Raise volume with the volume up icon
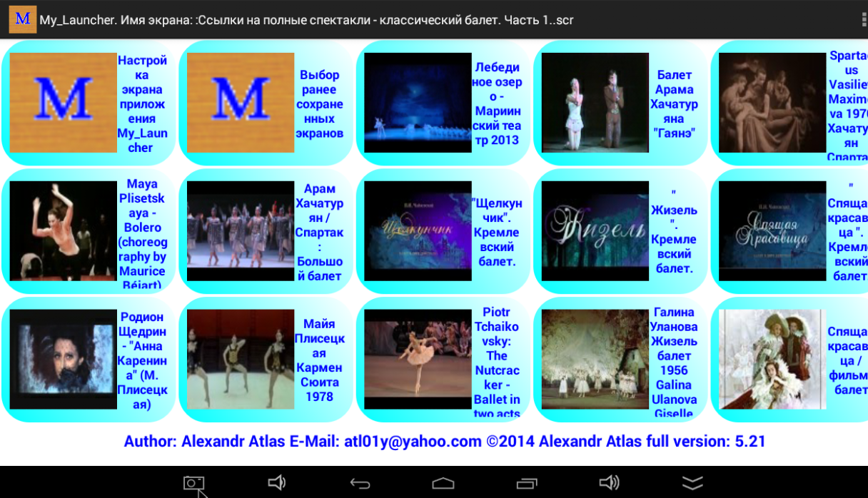This screenshot has height=498, width=868. tap(610, 483)
